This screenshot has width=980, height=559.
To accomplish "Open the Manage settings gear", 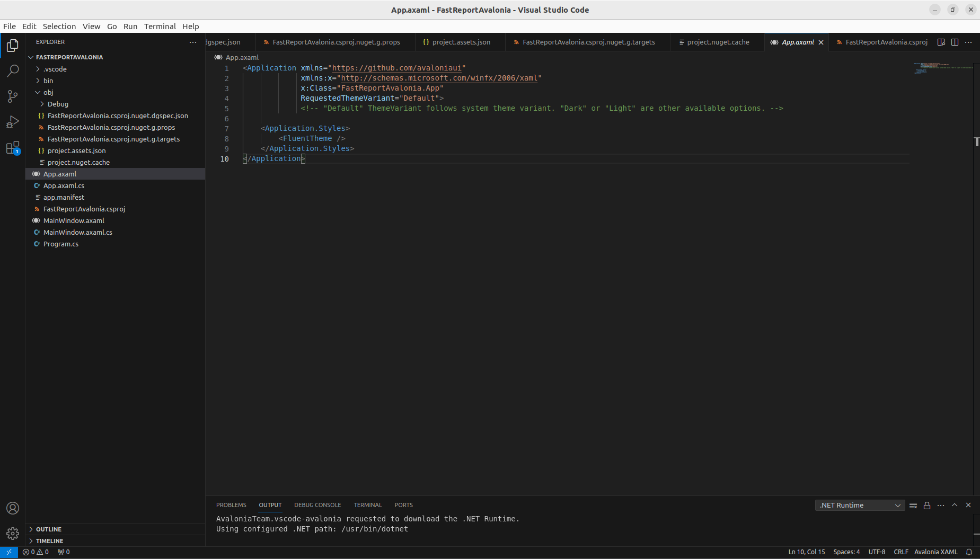I will (x=12, y=534).
